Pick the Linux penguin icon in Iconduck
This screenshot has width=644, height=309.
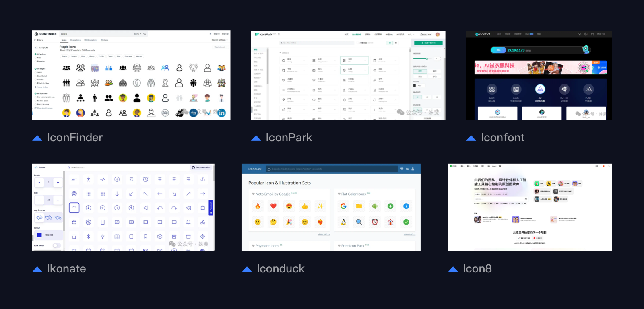(343, 222)
